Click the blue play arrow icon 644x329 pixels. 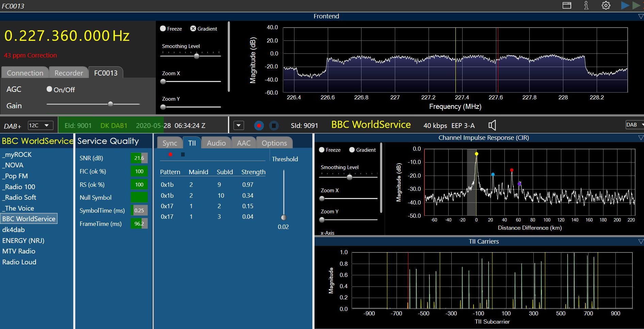click(x=625, y=5)
